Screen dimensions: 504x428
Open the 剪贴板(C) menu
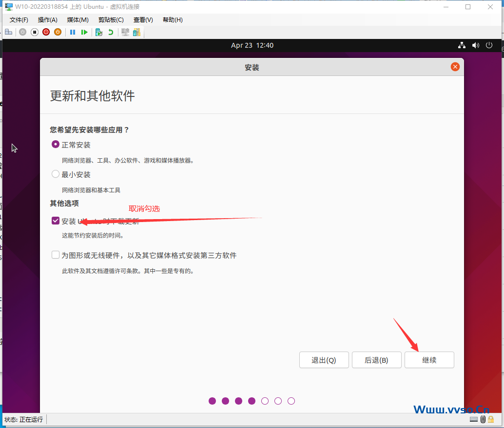click(111, 20)
